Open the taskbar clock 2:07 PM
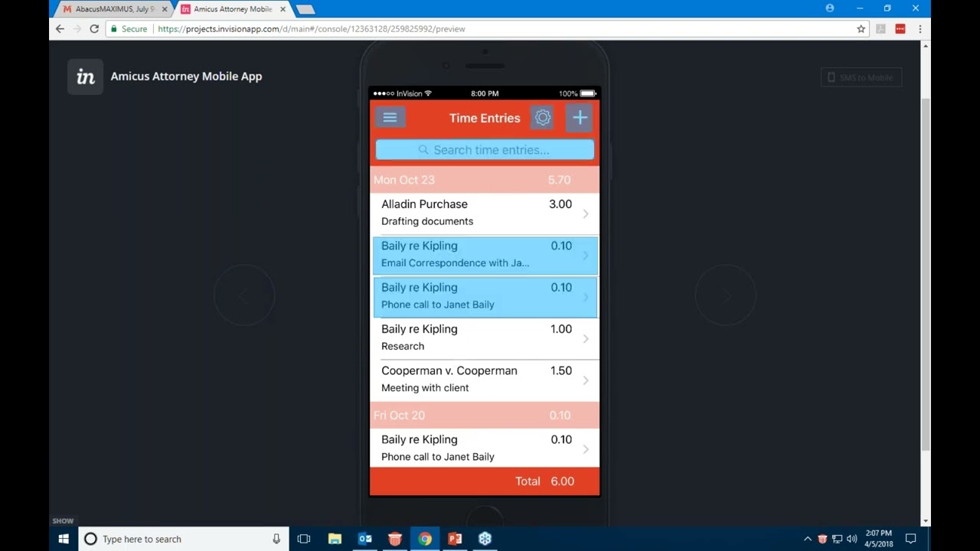 tap(879, 539)
